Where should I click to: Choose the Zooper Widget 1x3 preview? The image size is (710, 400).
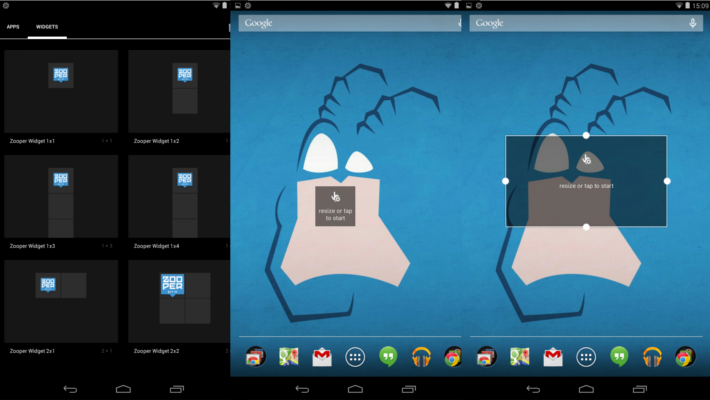coord(61,196)
